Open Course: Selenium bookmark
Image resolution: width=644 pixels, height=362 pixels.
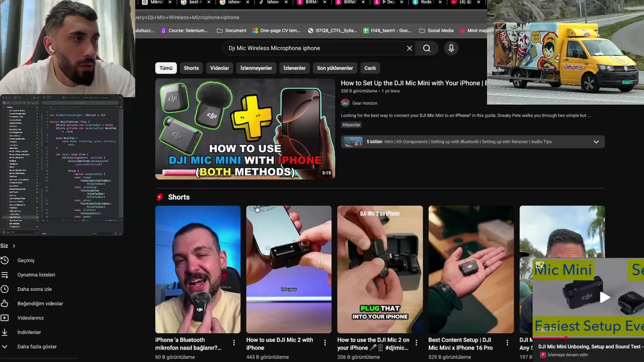184,31
